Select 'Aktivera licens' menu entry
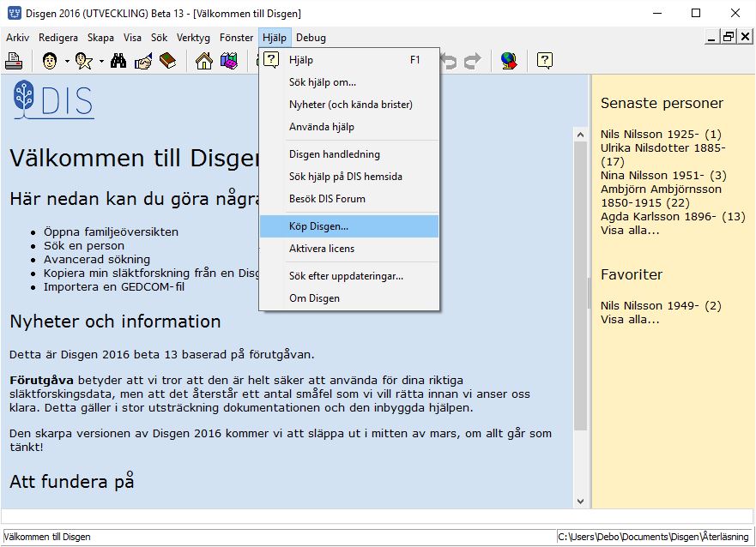 (349, 249)
